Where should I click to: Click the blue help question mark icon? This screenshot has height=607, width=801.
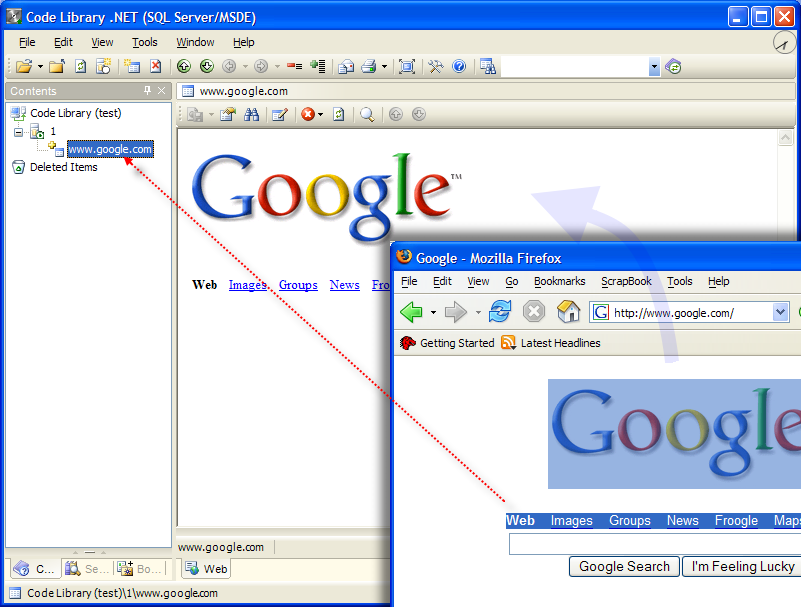459,66
